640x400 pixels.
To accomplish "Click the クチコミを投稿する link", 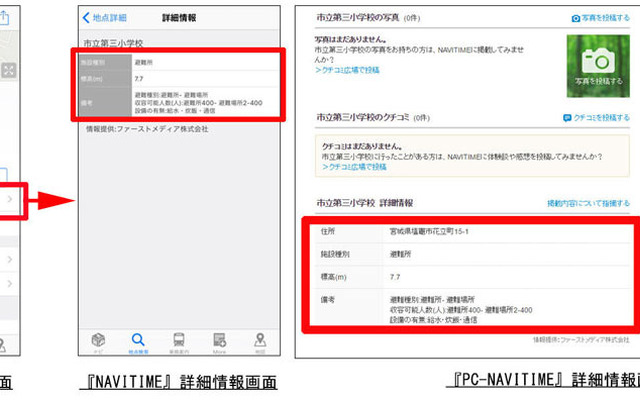I will [x=602, y=118].
